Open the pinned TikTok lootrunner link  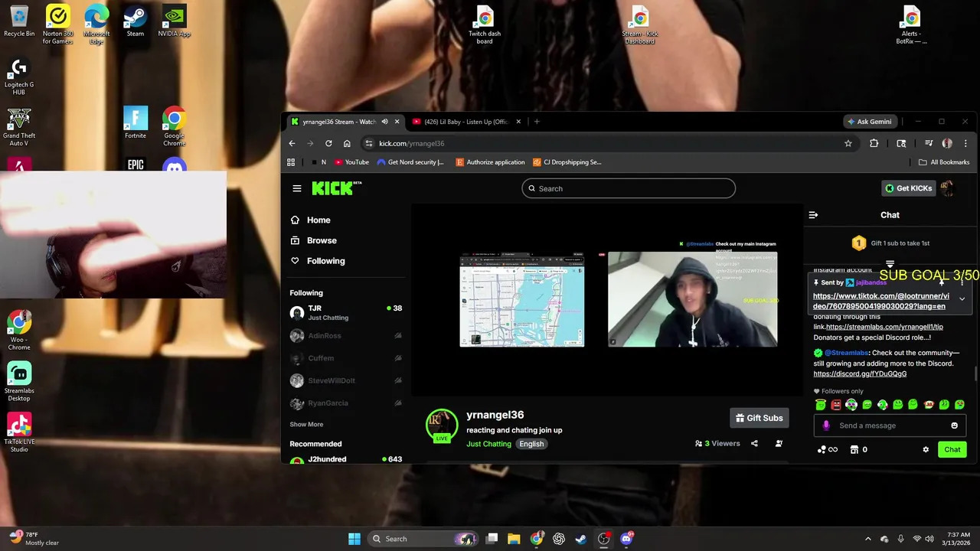(880, 301)
